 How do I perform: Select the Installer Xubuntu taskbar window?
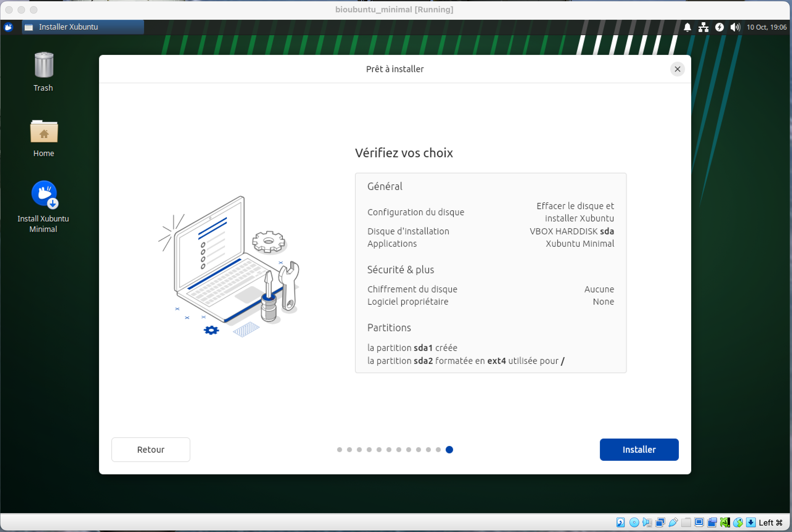(83, 27)
